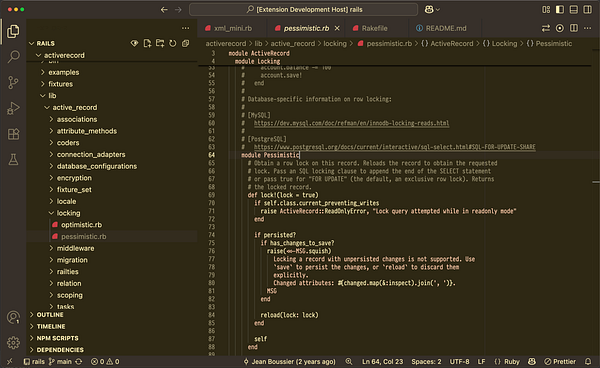Open the Testing flask icon
Viewport: 600px width, 368px height.
tap(13, 160)
